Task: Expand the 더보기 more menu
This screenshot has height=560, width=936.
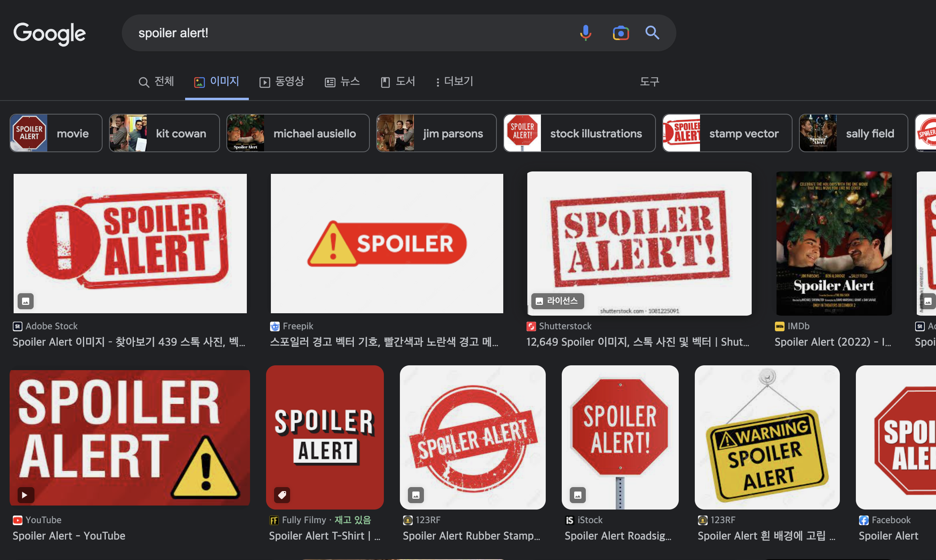Action: pyautogui.click(x=454, y=82)
